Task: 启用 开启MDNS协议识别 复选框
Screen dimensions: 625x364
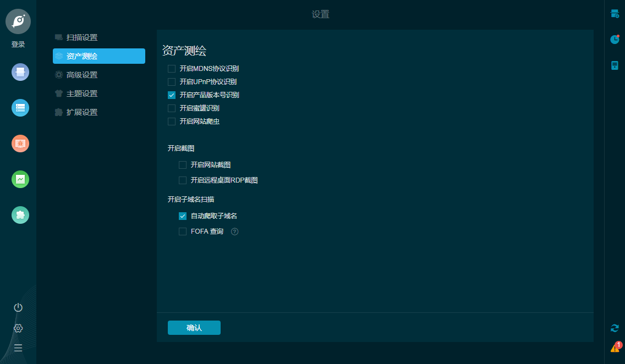Action: [171, 68]
